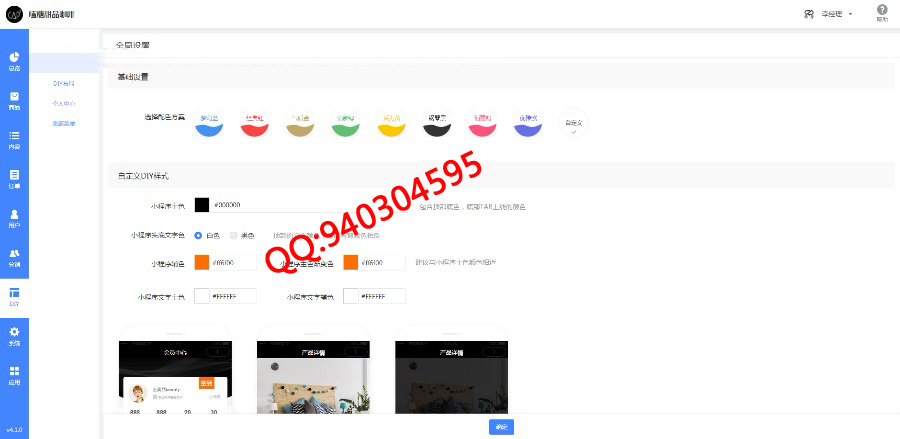Select white (白色) header text radio
The image size is (900, 439).
198,235
